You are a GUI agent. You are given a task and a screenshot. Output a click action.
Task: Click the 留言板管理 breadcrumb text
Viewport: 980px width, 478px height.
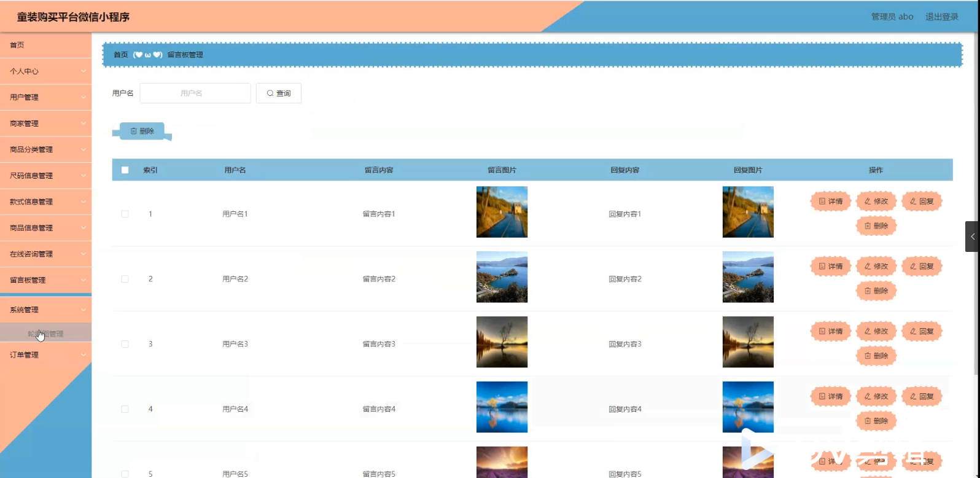(185, 55)
